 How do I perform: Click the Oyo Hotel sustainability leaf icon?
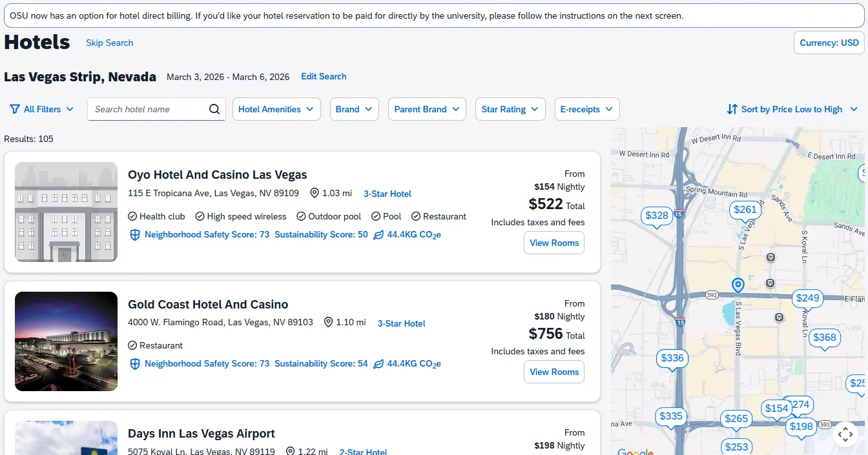(378, 235)
